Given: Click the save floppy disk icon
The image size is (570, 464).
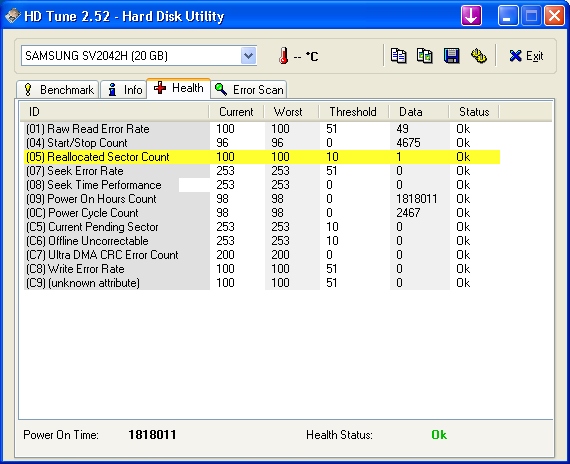Looking at the screenshot, I should click(x=451, y=56).
